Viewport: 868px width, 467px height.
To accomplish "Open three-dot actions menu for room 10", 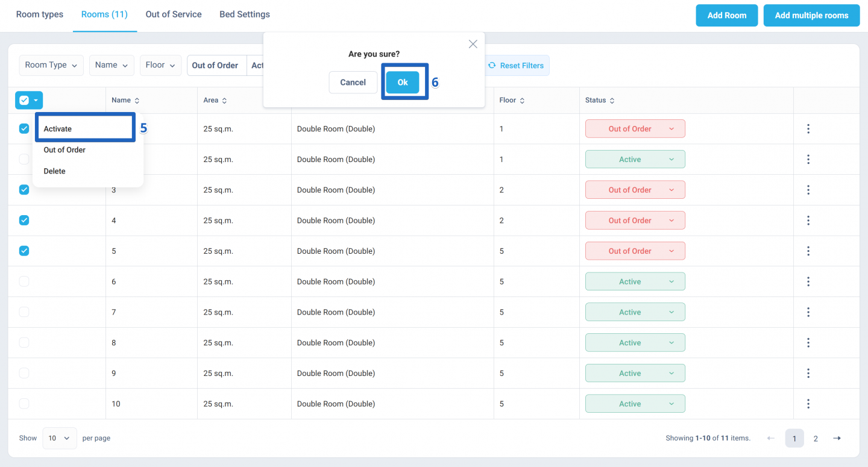I will pyautogui.click(x=808, y=404).
